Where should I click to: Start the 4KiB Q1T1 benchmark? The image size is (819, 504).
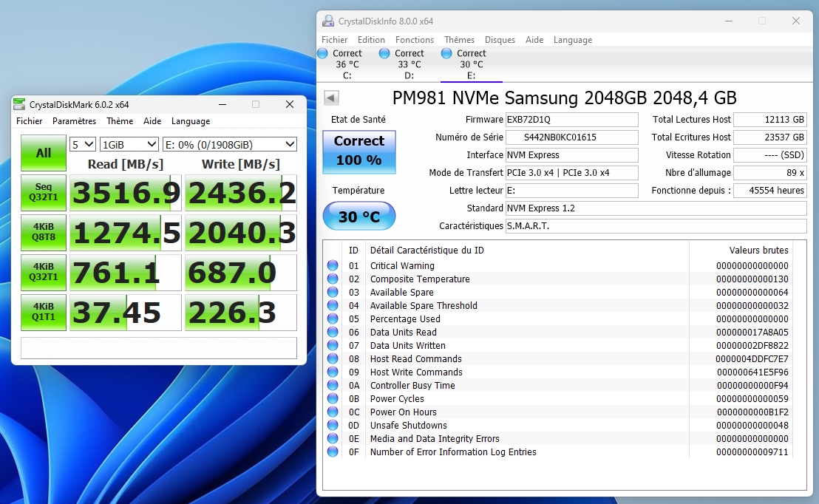[44, 313]
